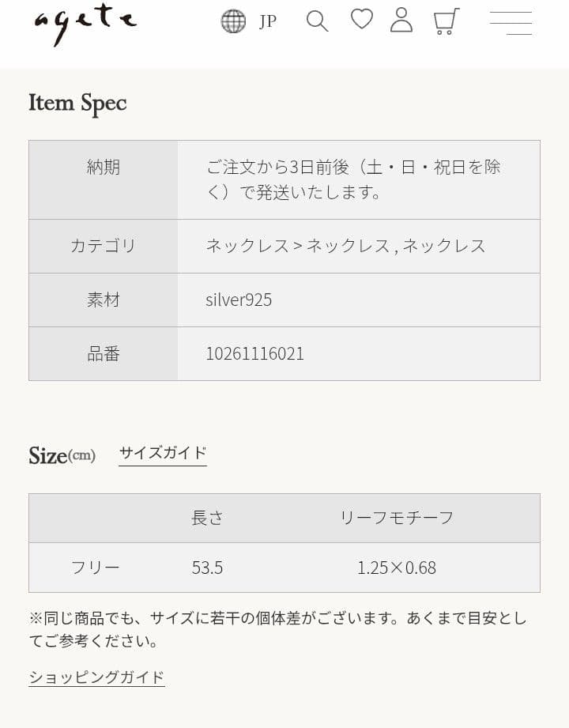Image resolution: width=569 pixels, height=728 pixels.
Task: Click the リーフモチーフ column header
Action: (397, 519)
